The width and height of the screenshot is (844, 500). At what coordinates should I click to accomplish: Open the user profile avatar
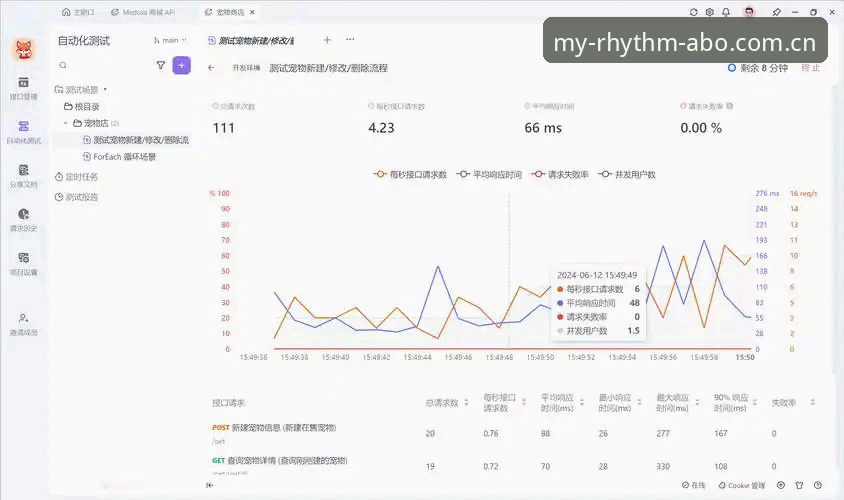(749, 12)
